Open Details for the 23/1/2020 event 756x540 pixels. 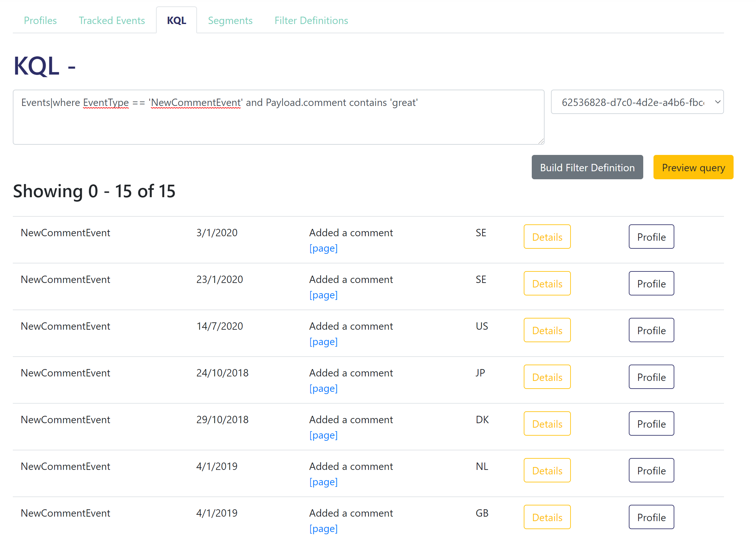coord(547,284)
